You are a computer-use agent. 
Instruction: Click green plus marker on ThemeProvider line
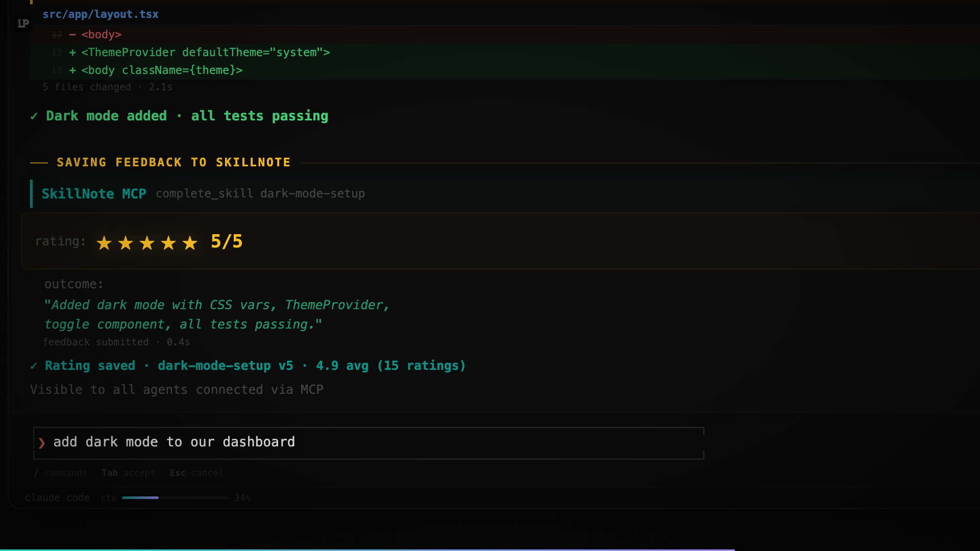pyautogui.click(x=72, y=53)
